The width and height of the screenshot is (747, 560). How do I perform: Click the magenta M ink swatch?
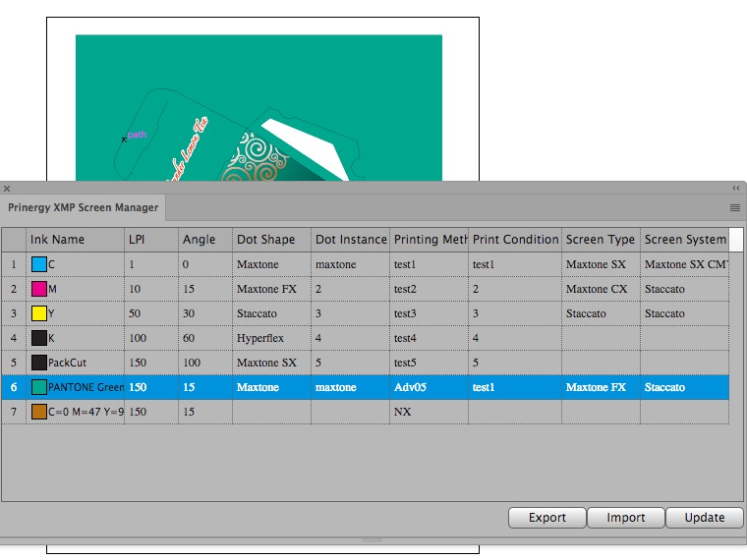pyautogui.click(x=39, y=289)
